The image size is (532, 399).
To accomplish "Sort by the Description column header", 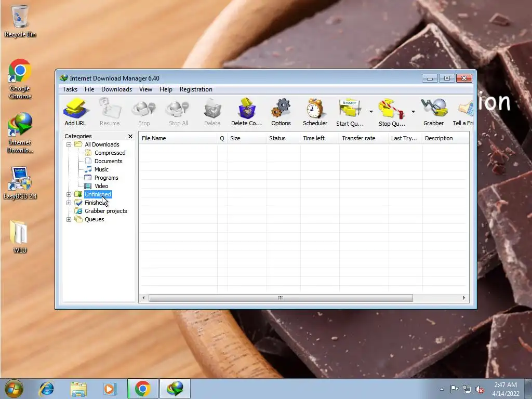I will [445, 138].
